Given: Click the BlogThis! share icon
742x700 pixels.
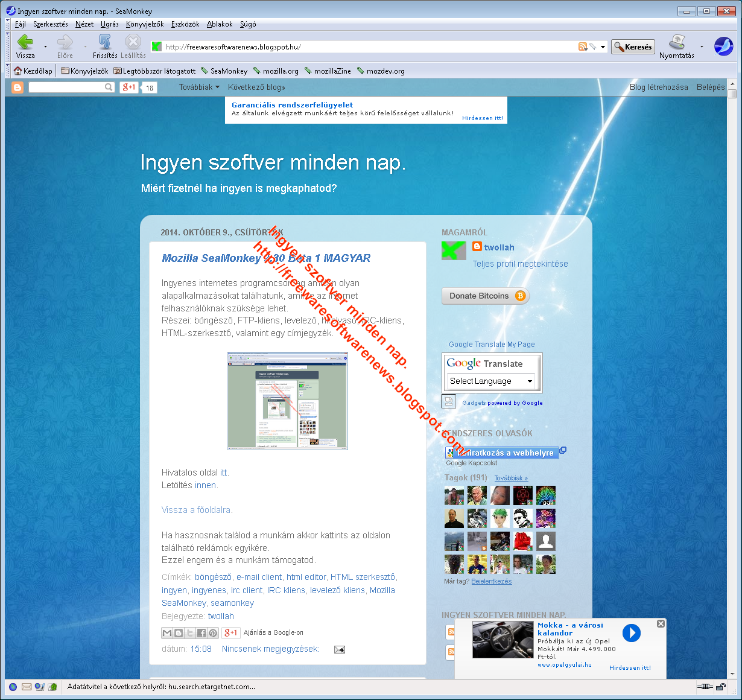Looking at the screenshot, I should click(179, 633).
